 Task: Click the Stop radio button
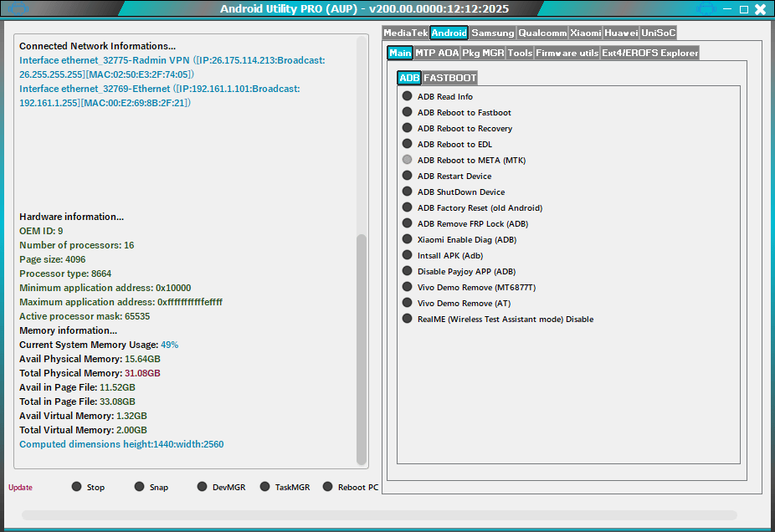pos(88,487)
